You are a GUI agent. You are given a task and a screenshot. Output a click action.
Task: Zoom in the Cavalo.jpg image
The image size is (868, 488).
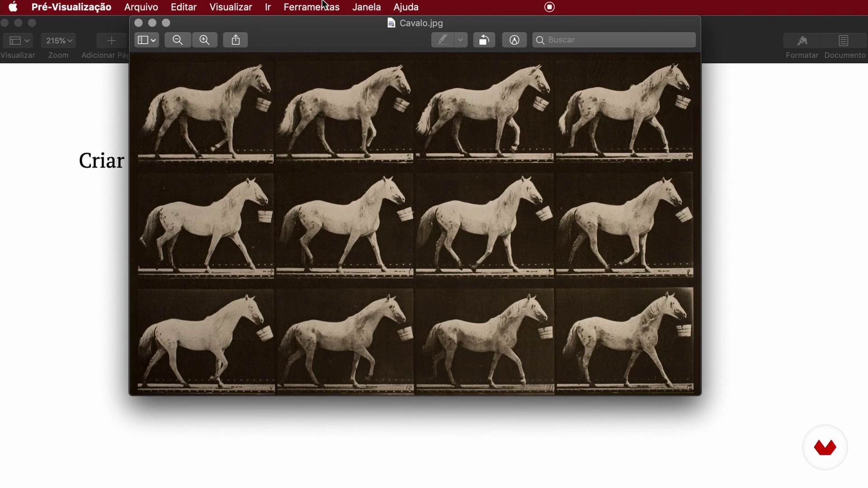205,40
